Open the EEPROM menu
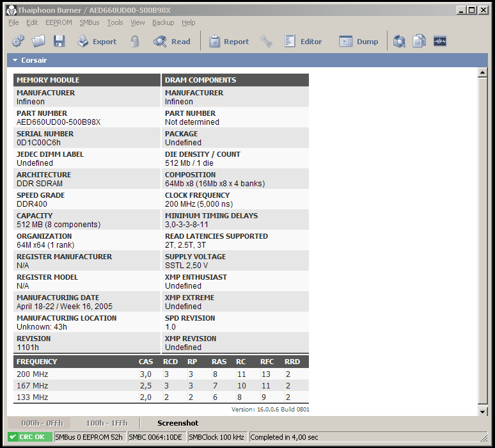The height and width of the screenshot is (448, 495). [x=59, y=23]
